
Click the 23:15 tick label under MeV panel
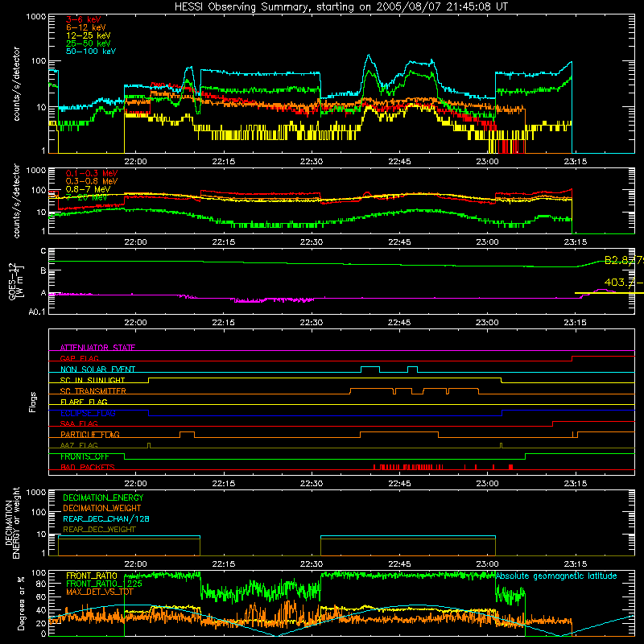[575, 242]
